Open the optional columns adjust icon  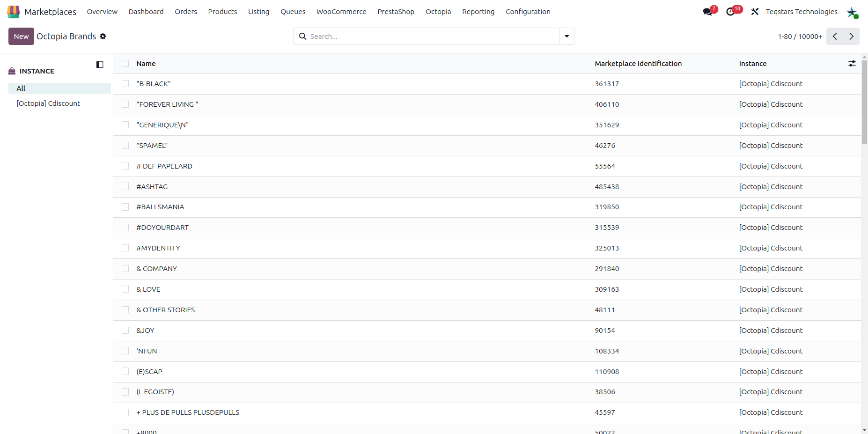point(852,64)
